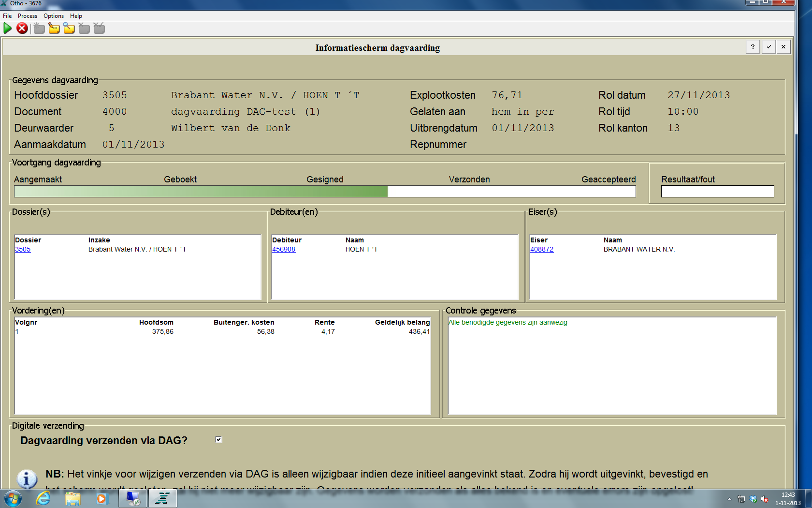The image size is (812, 508).
Task: Click the greyed Delete-and-confirm note icon
Action: point(99,29)
